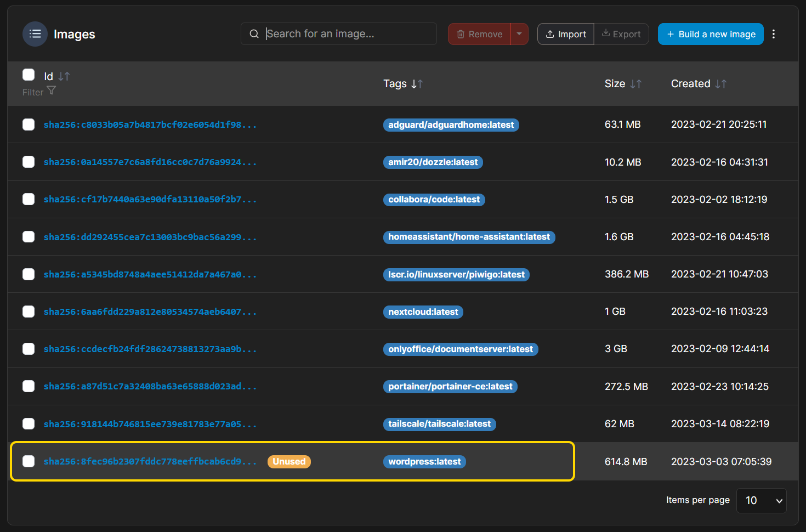Image resolution: width=806 pixels, height=532 pixels.
Task: Click the portainer/portainer-ce:latest tag
Action: click(451, 387)
